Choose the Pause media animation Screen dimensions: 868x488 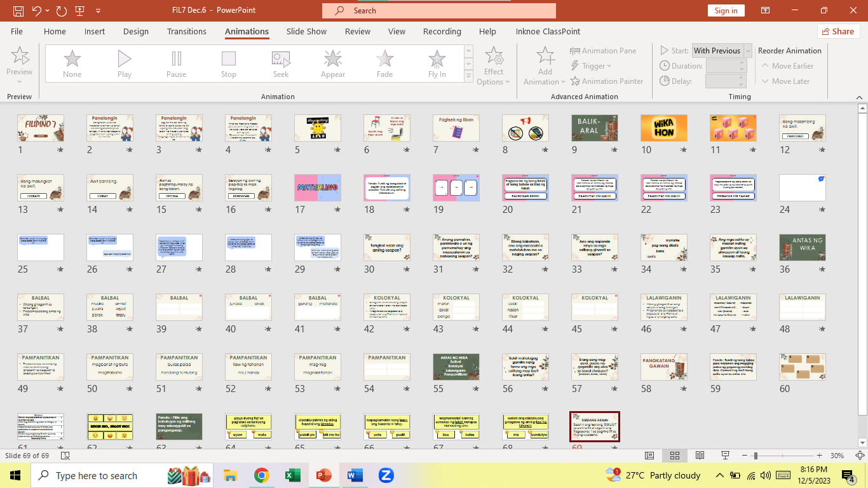177,64
